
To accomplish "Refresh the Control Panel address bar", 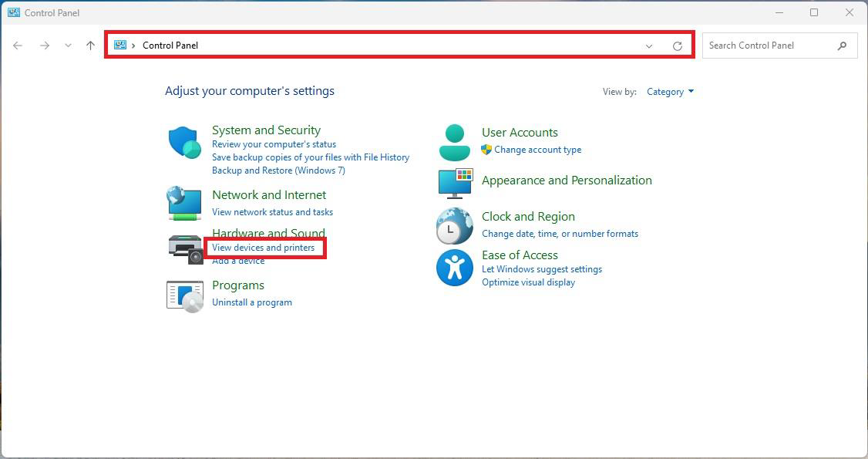I will [x=677, y=46].
